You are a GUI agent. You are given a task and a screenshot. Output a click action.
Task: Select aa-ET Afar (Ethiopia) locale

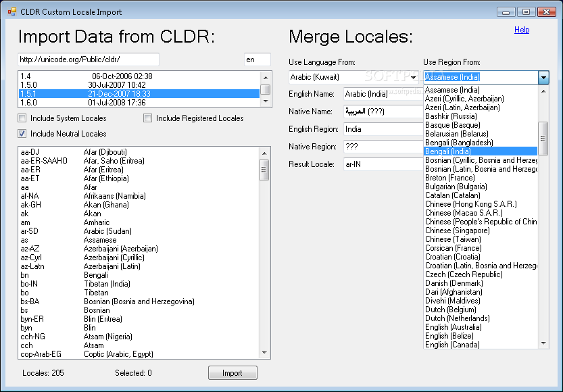(139, 178)
